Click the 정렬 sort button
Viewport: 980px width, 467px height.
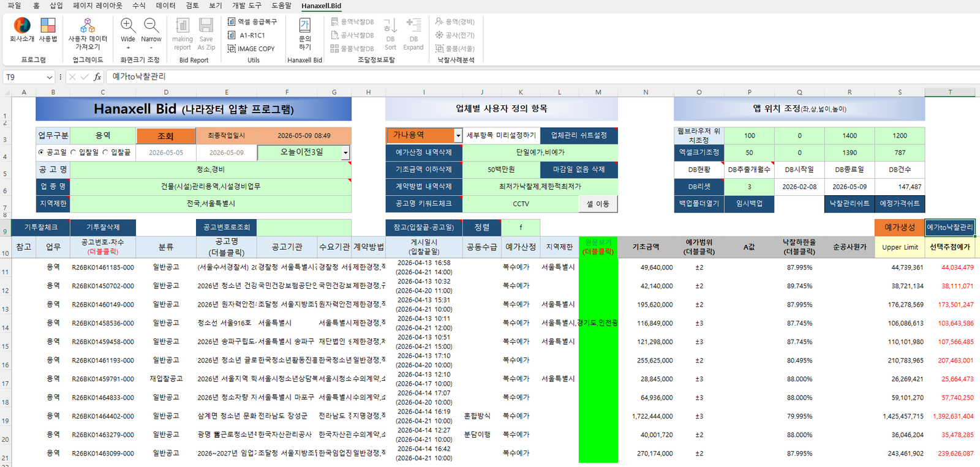(x=482, y=227)
